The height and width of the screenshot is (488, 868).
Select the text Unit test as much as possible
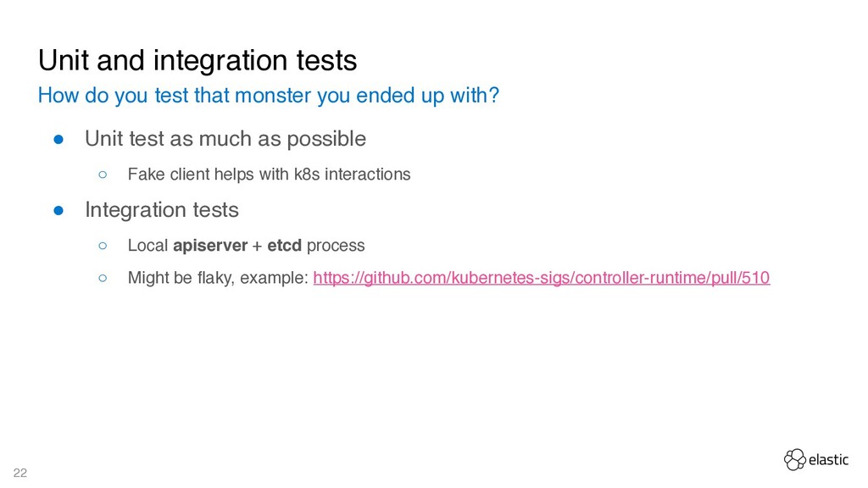click(x=225, y=139)
